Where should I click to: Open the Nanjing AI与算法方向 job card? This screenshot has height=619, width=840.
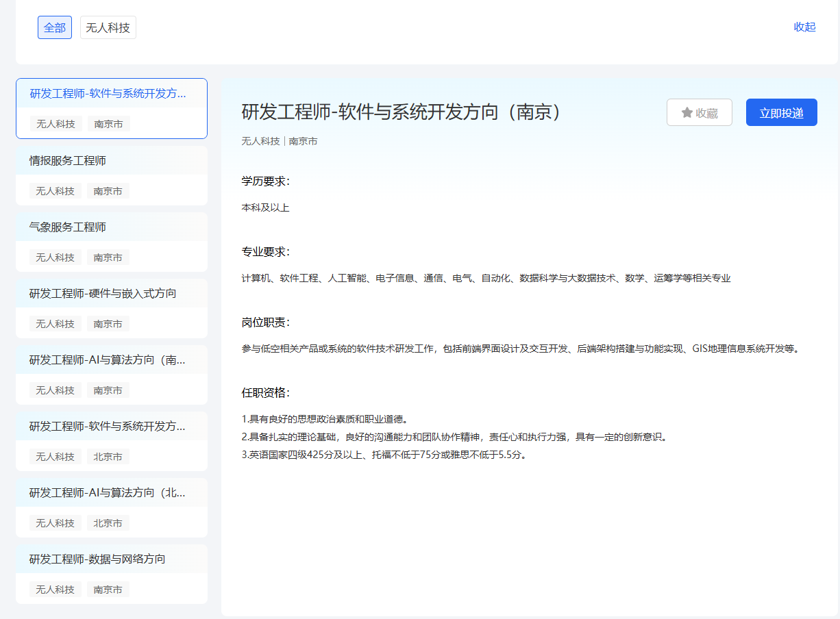(x=108, y=360)
